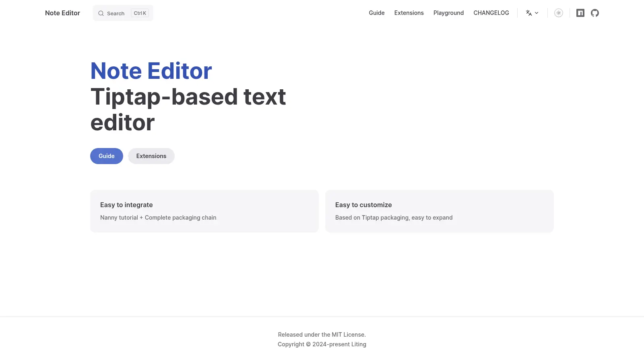Viewport: 644px width, 362px height.
Task: Select the Easy to integrate card
Action: 204,211
